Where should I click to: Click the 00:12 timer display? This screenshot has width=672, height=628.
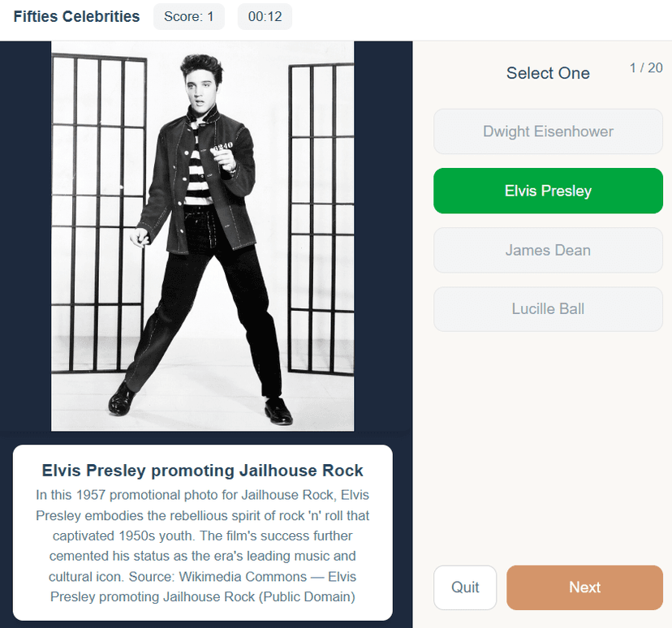point(265,16)
